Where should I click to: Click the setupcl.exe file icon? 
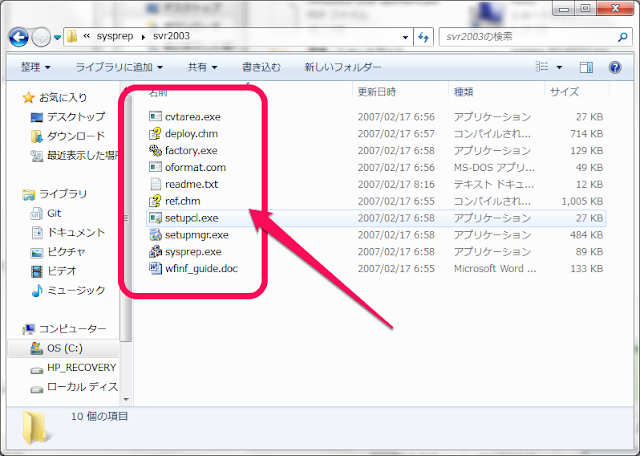[x=155, y=218]
